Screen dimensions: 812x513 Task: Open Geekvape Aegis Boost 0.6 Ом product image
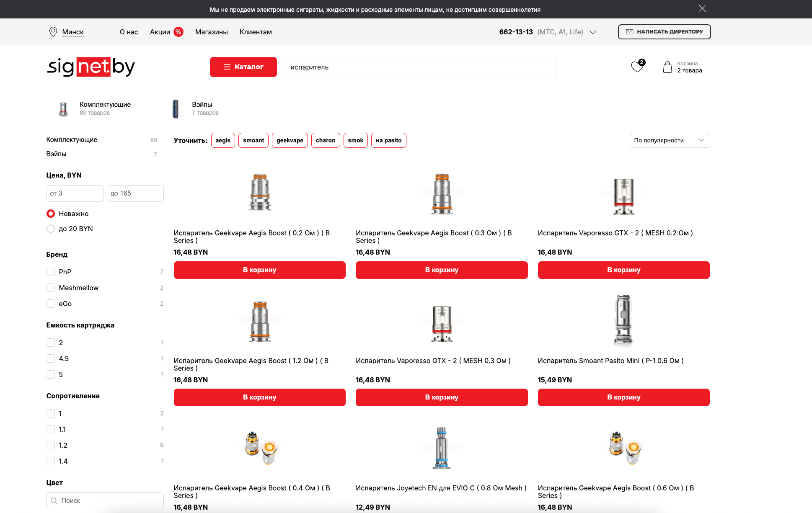[624, 448]
